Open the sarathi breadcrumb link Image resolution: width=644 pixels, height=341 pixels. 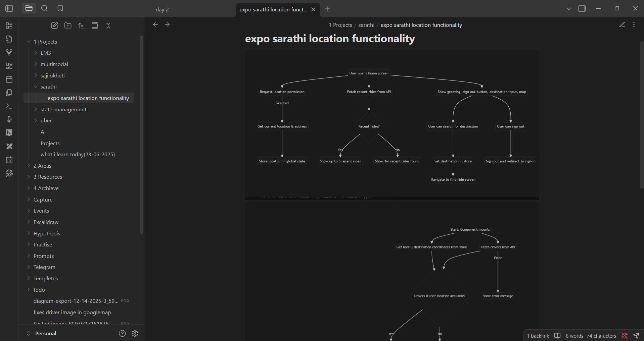(366, 25)
